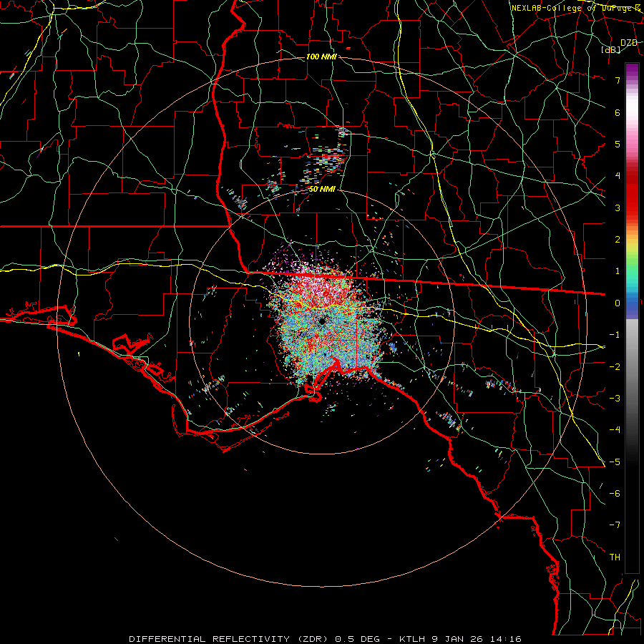Click the NEXLAB-College of DuPage watermark text

[576, 8]
